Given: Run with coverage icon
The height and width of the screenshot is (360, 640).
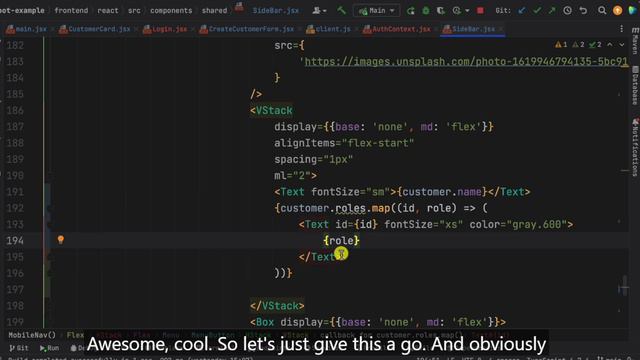Looking at the screenshot, I should [441, 11].
